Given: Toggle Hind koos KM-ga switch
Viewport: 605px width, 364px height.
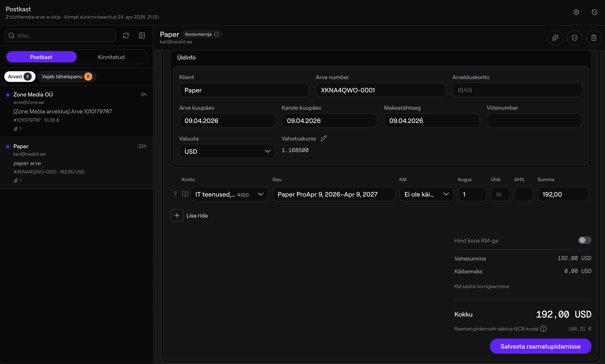Looking at the screenshot, I should [584, 240].
